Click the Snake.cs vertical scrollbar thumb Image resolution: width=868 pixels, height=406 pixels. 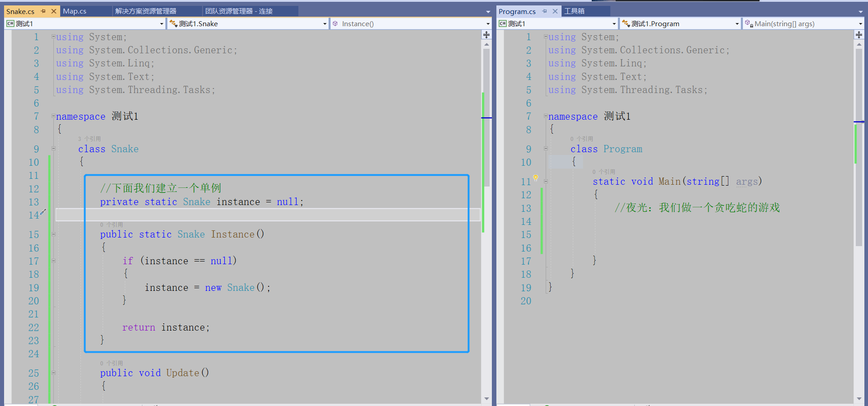coord(486,117)
